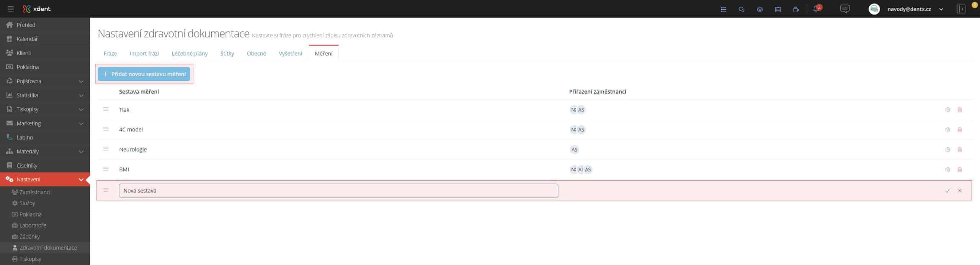The image size is (980, 265).
Task: Click the hamburger menu icon in top bar
Action: pos(11,9)
